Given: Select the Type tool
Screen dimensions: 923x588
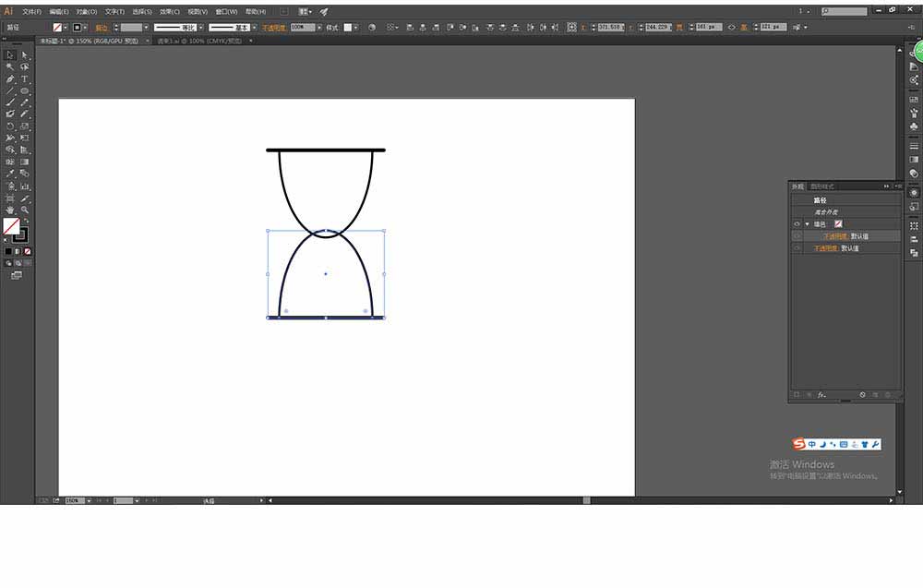Looking at the screenshot, I should coord(25,78).
